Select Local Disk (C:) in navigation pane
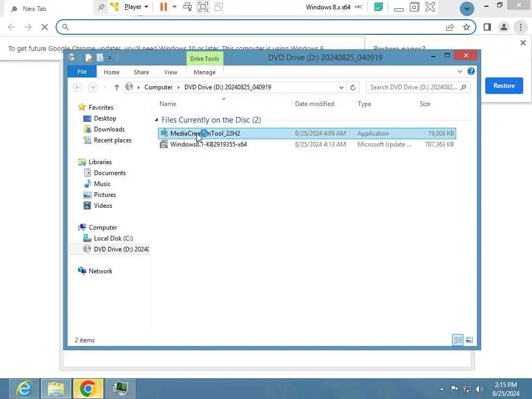 tap(113, 238)
